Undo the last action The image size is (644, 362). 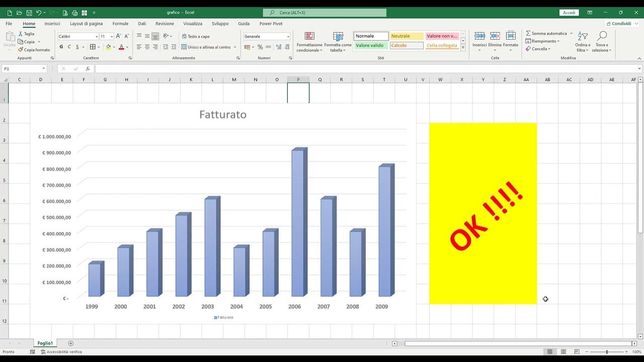[39, 13]
